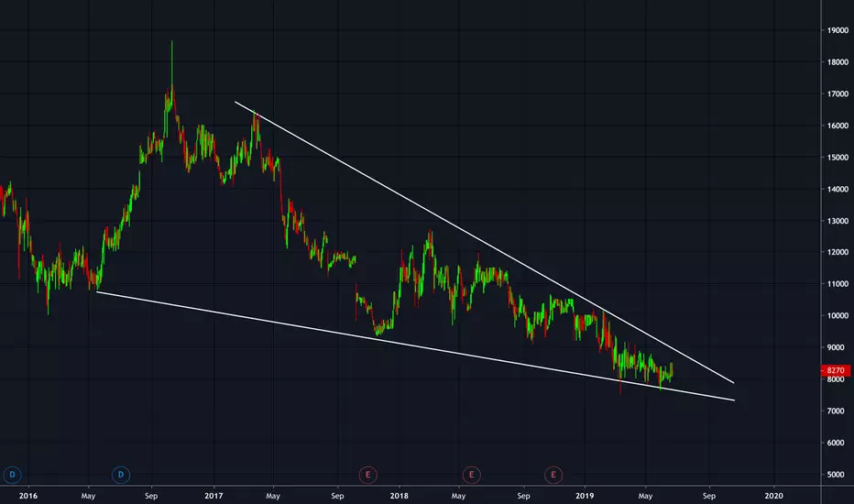Click the red 8270 current price label
Image resolution: width=854 pixels, height=504 pixels.
[x=836, y=370]
